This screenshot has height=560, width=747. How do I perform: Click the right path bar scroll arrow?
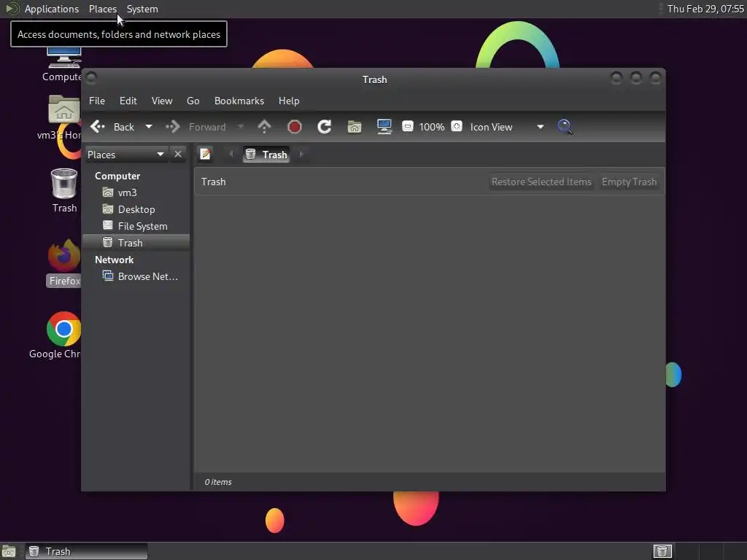coord(301,155)
